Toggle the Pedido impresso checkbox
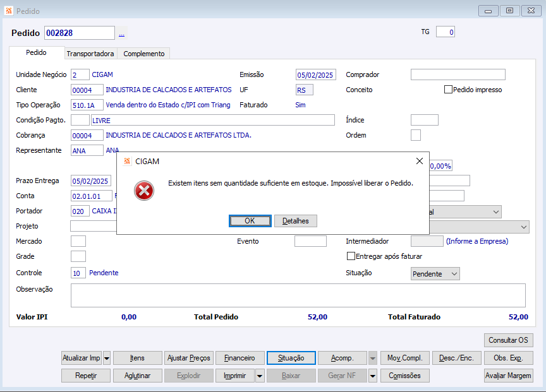The width and height of the screenshot is (546, 392). (448, 90)
